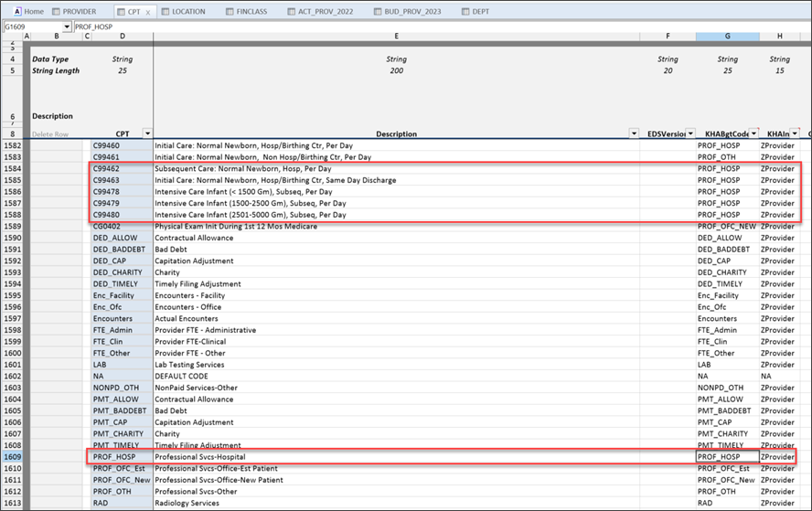The height and width of the screenshot is (511, 812).
Task: Expand the EDSVersion column filter
Action: 689,134
